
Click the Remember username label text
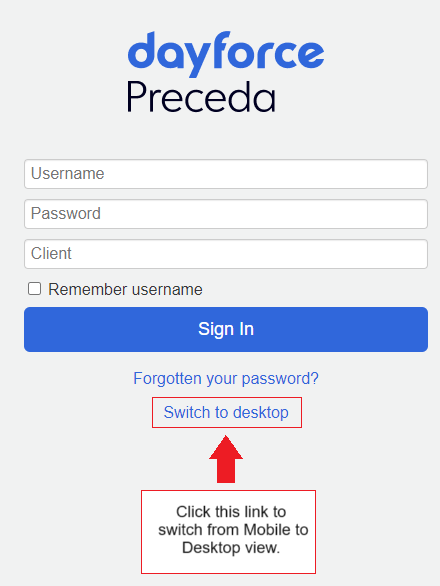pos(125,290)
